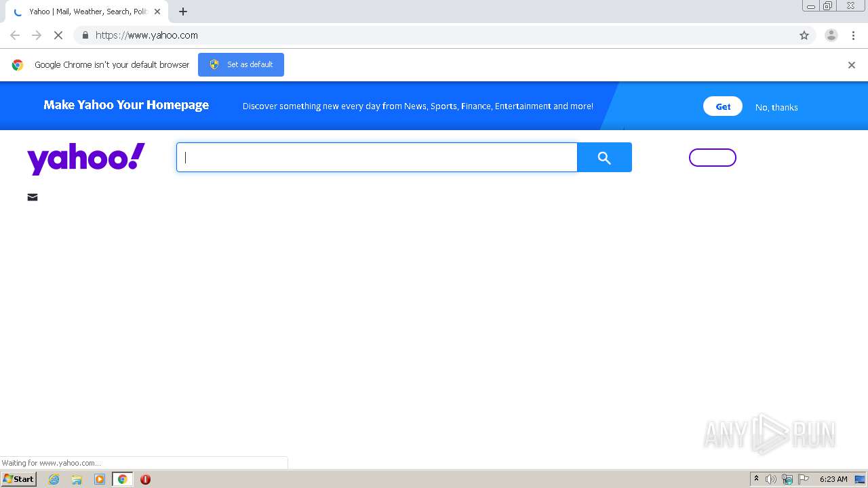Focus the Yahoo search box
This screenshot has width=868, height=488.
click(x=377, y=157)
